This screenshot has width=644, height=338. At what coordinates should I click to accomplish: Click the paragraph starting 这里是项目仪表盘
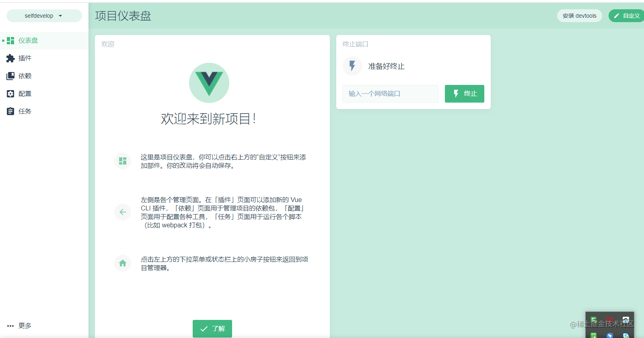pos(223,161)
